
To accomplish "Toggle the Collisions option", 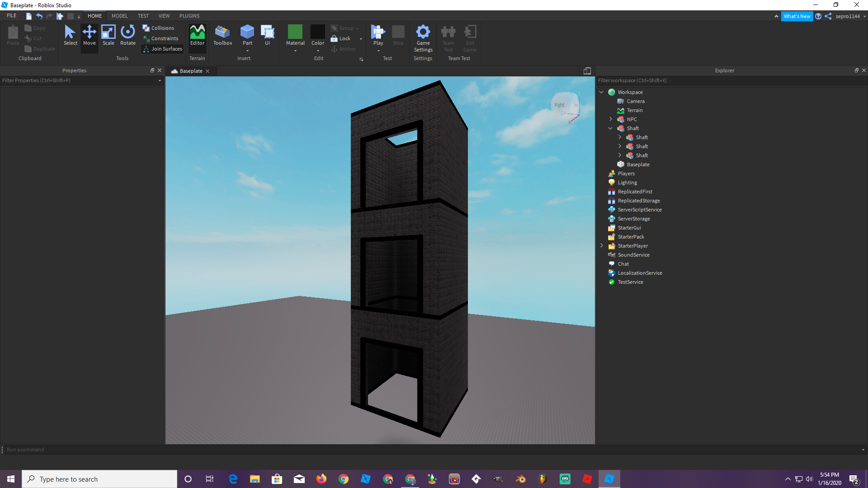I will [158, 28].
